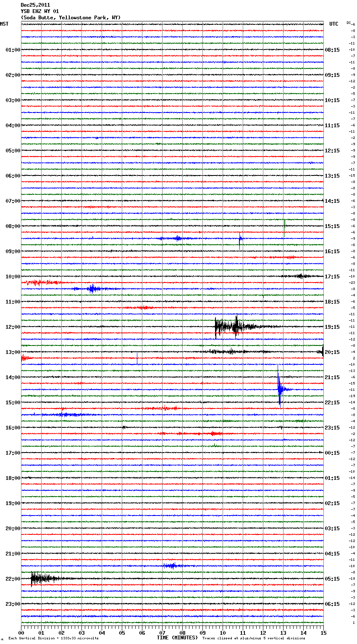This screenshot has width=357, height=644.
Task: Click bottom axis minute label "05"
Action: (122, 633)
